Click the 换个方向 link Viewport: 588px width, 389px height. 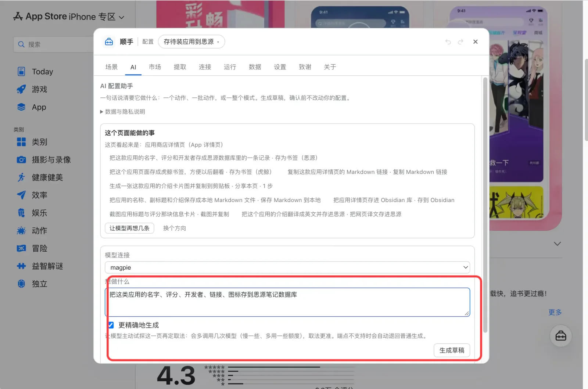(x=175, y=228)
